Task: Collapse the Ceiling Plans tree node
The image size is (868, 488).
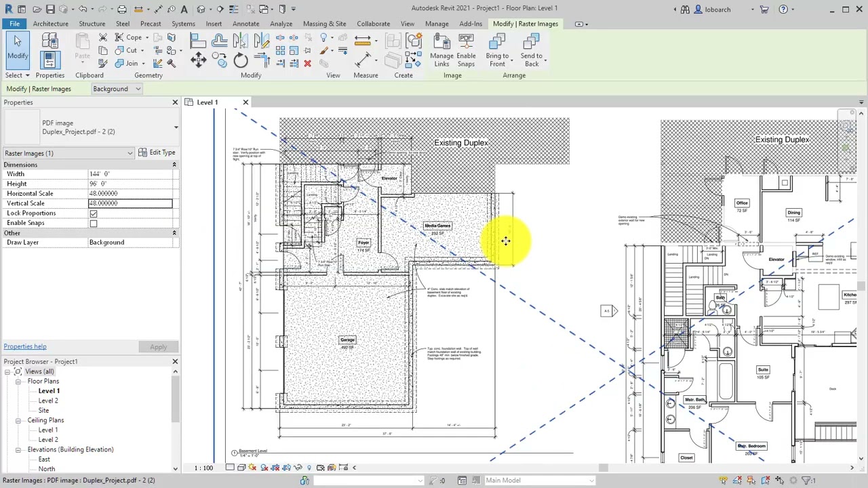Action: click(18, 420)
